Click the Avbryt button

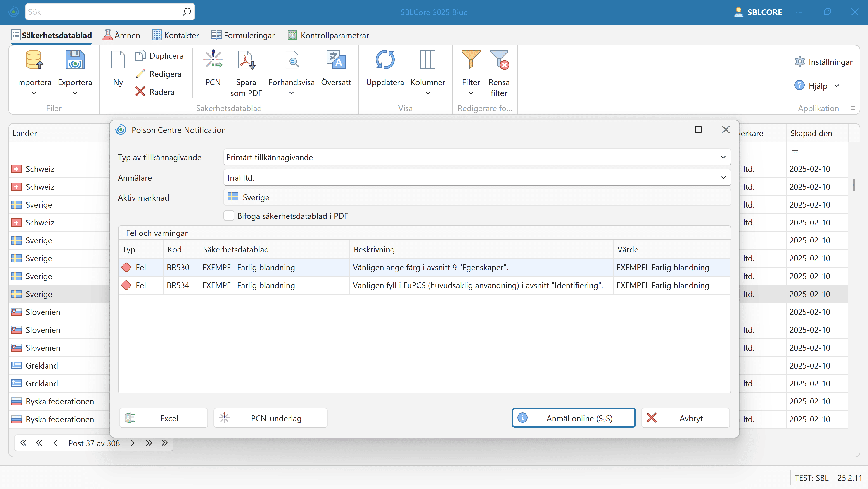pos(685,418)
